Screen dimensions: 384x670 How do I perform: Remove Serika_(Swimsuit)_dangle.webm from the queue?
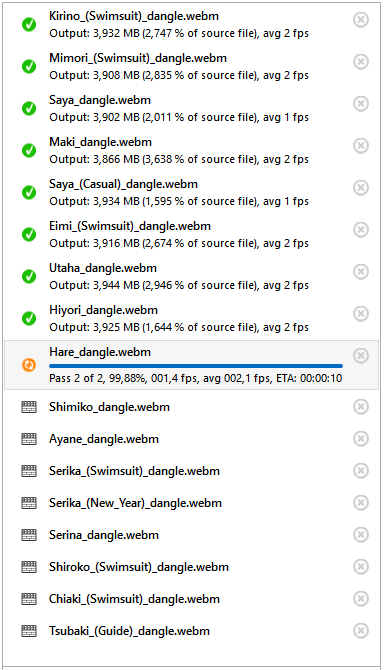click(361, 470)
